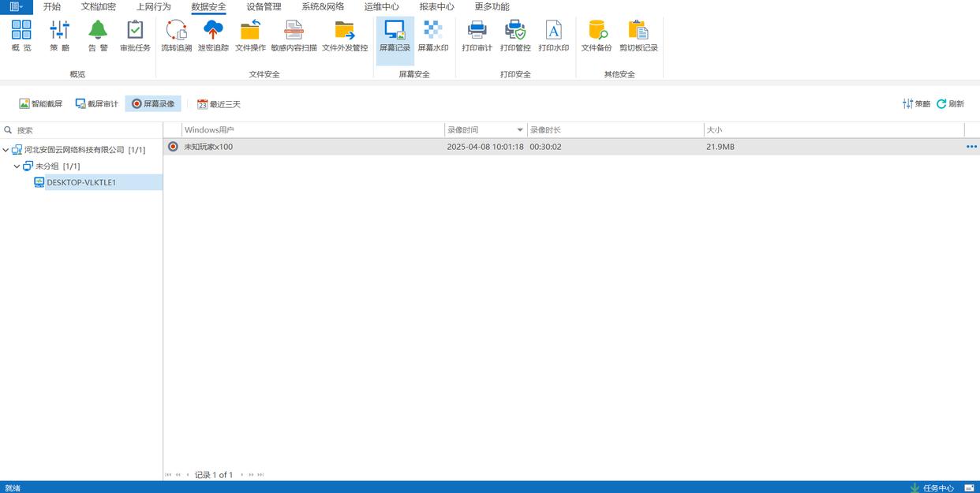
Task: Select the 屏幕录像 view toggle
Action: point(153,104)
